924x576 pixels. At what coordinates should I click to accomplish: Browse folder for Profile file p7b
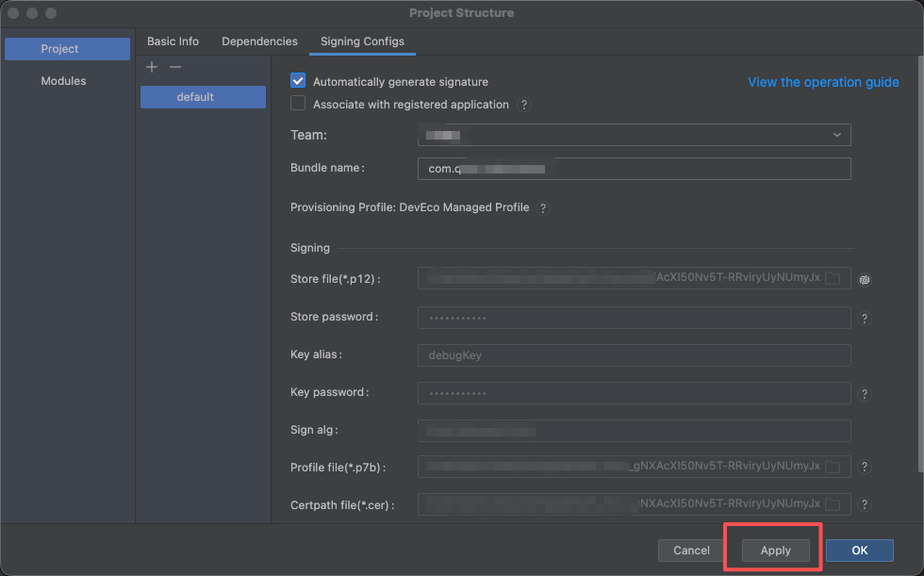click(833, 467)
